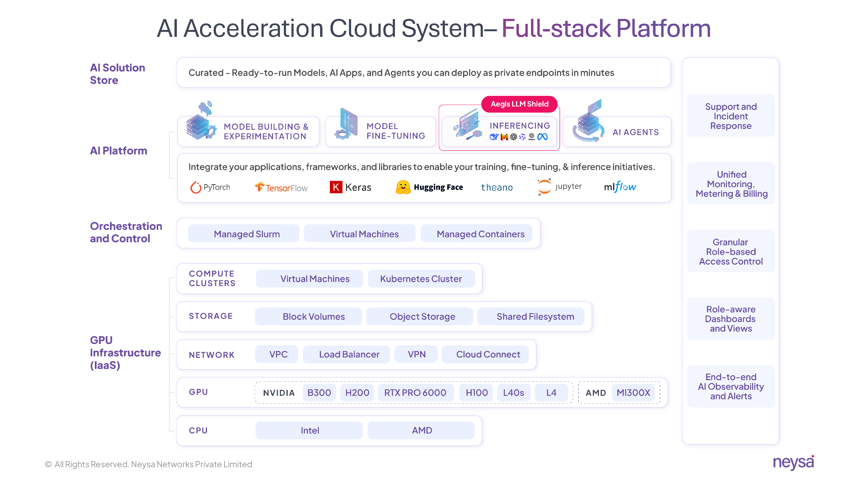Open Granular Role-based Access Control card

pos(731,251)
